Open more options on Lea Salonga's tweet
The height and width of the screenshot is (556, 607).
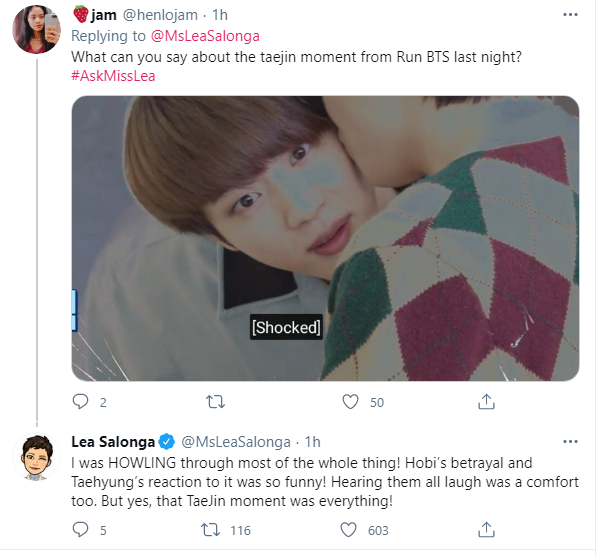570,442
